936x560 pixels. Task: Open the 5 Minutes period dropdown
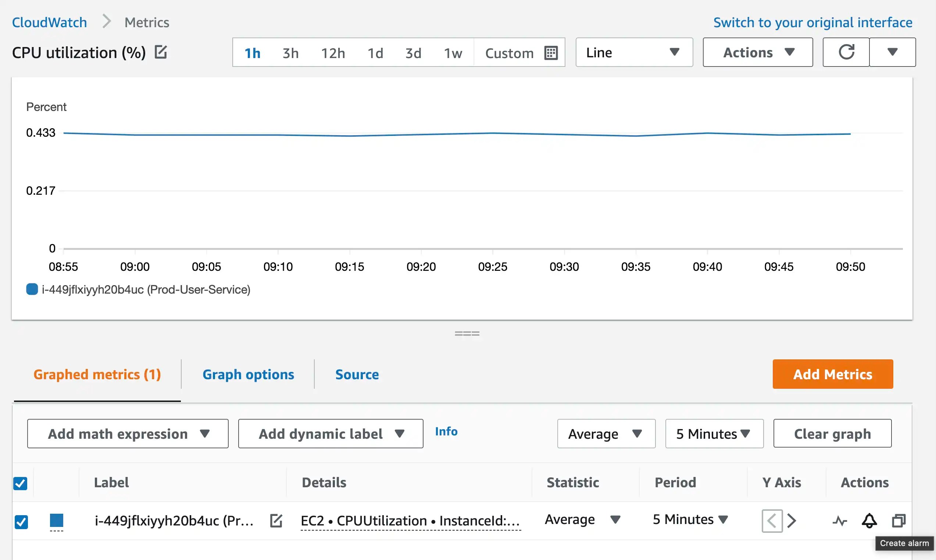click(x=714, y=434)
